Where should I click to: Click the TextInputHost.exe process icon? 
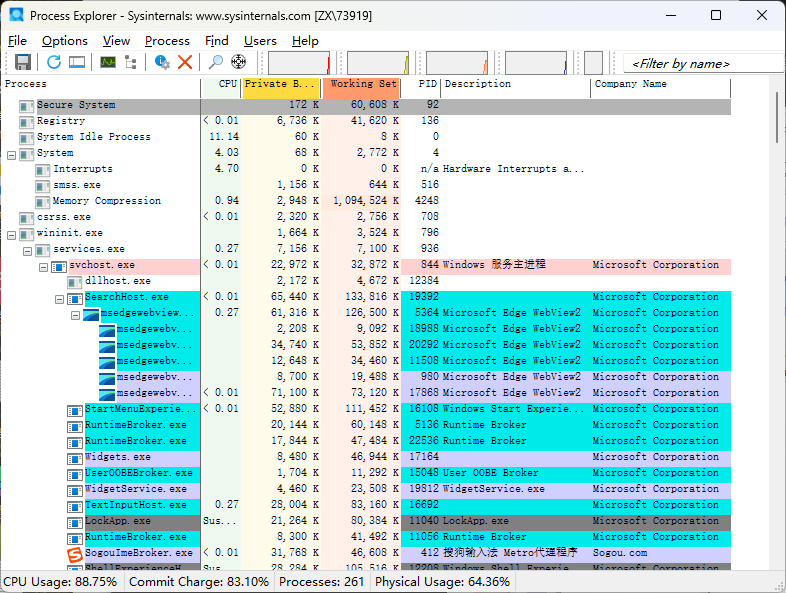click(75, 507)
